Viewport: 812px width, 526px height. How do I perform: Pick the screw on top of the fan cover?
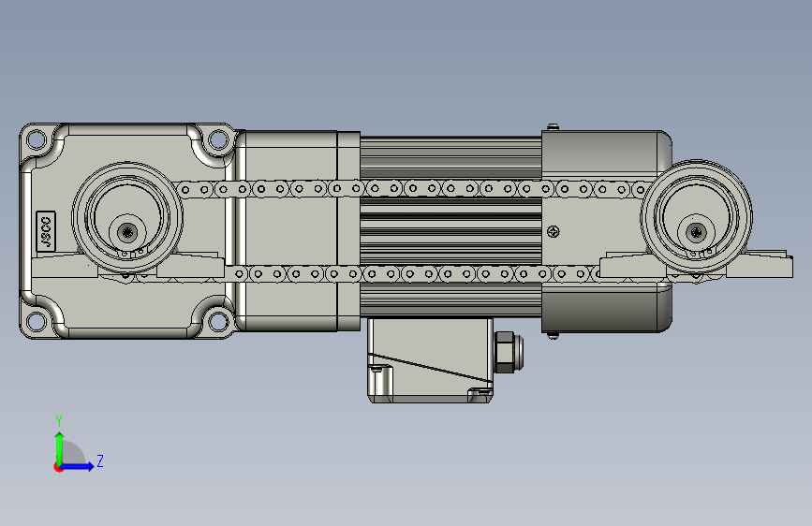coord(554,126)
